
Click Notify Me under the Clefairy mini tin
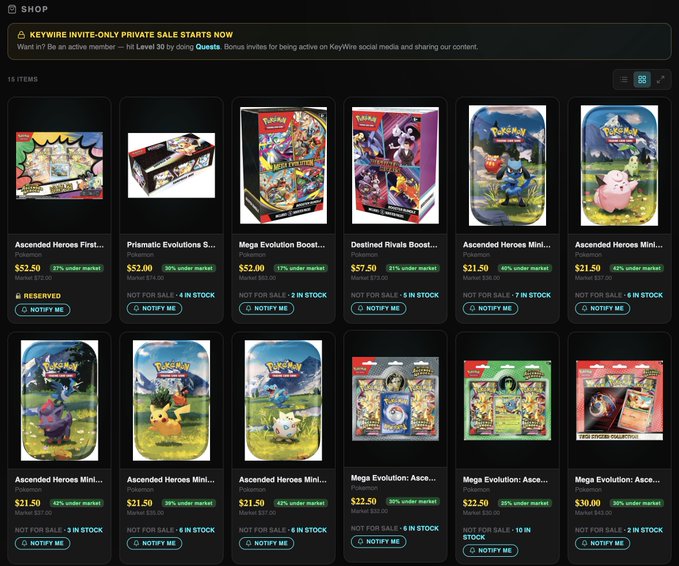[x=603, y=308]
